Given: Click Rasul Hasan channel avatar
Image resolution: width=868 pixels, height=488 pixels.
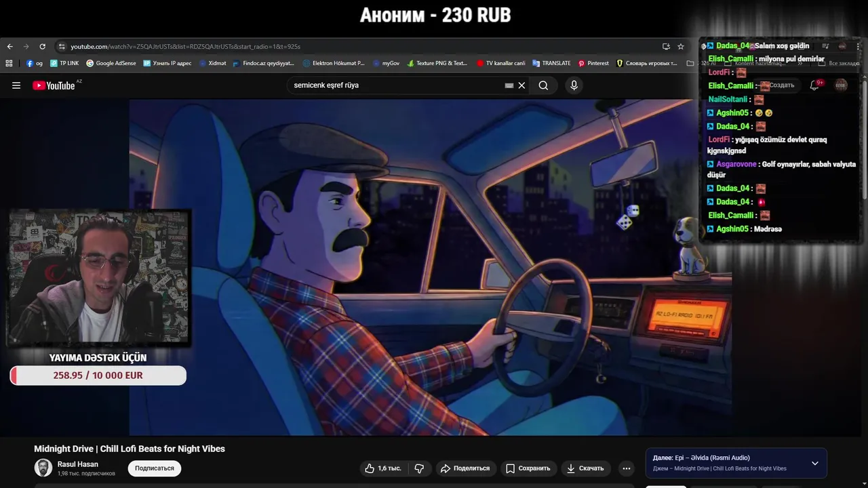Looking at the screenshot, I should (x=43, y=468).
